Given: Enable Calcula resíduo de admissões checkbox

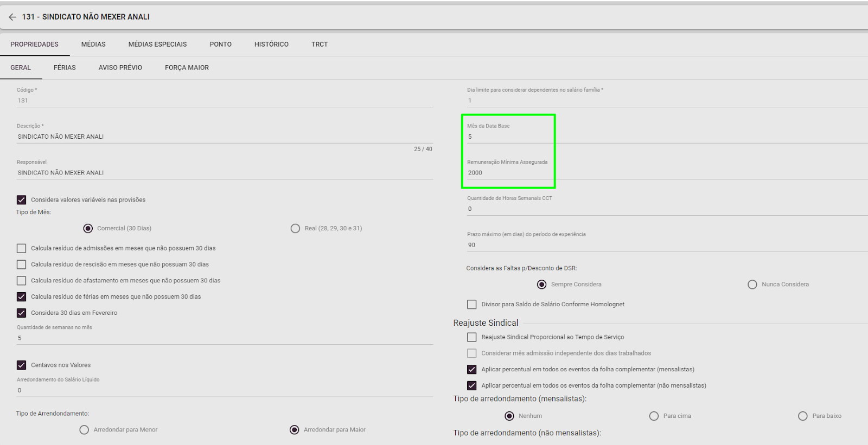Looking at the screenshot, I should coord(22,248).
